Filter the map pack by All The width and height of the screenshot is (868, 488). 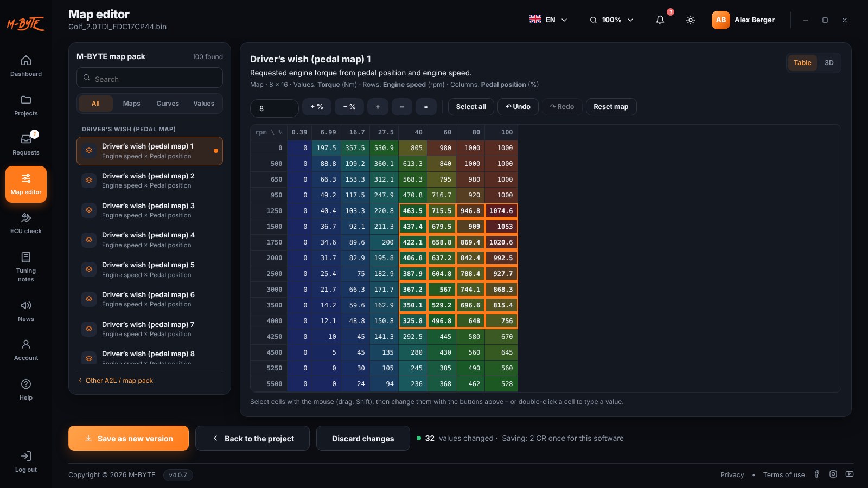(95, 104)
